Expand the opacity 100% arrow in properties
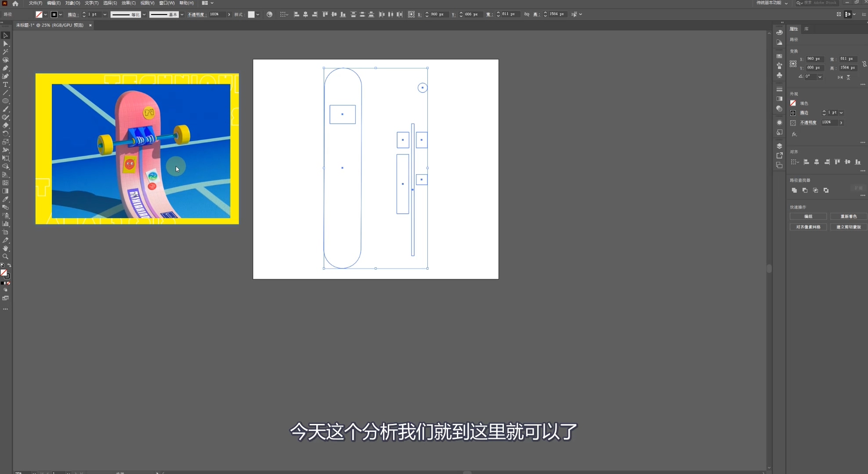Viewport: 868px width, 474px height. (841, 122)
